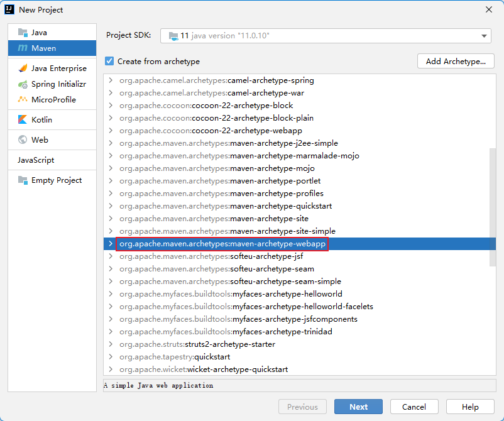Select JavaScript project type
Screen dimensions: 504x421
click(52, 160)
